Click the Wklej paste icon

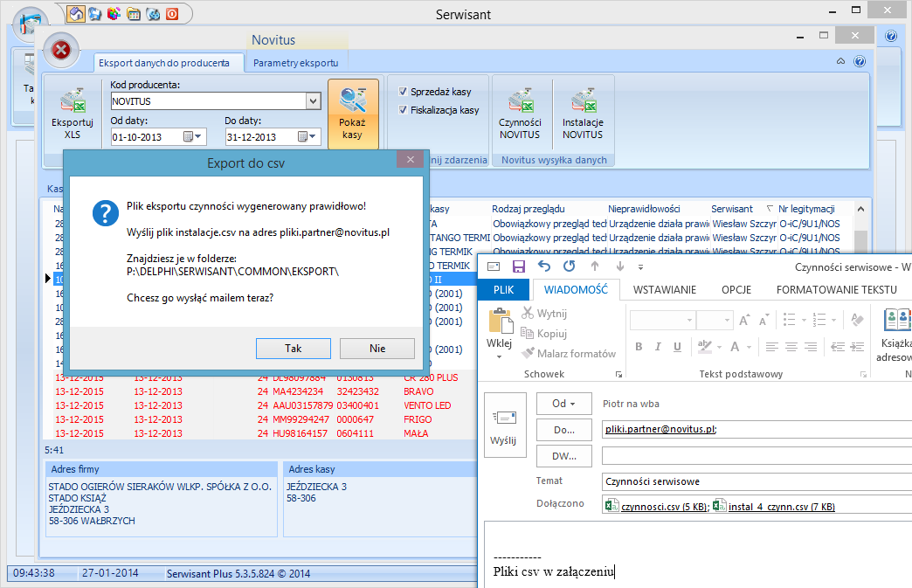pos(500,322)
